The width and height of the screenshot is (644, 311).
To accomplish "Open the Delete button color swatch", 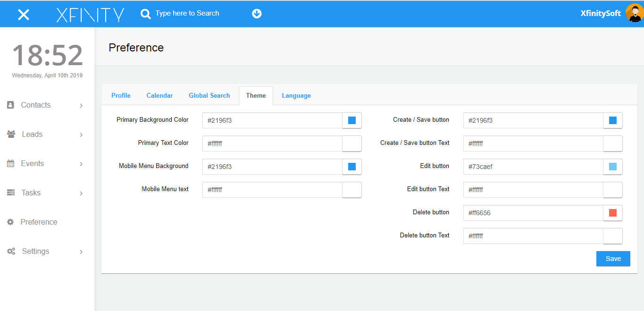I will tap(612, 213).
